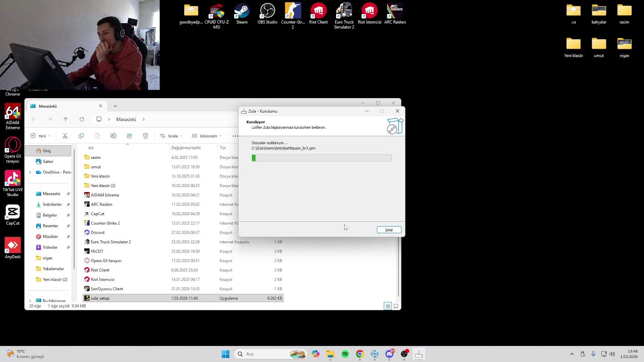
Task: Open the AIDA64 Extreme desktop icon
Action: point(13,117)
